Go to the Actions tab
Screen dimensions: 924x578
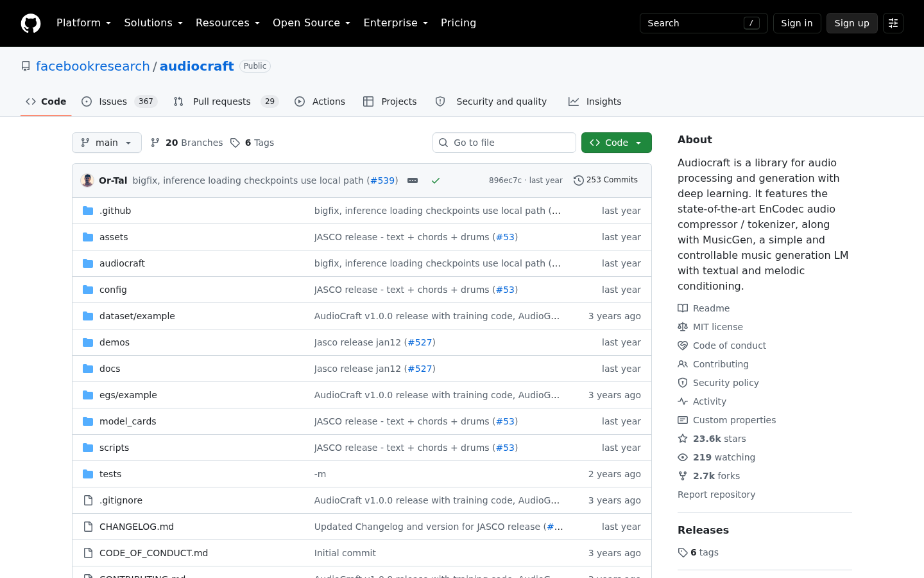(x=320, y=101)
